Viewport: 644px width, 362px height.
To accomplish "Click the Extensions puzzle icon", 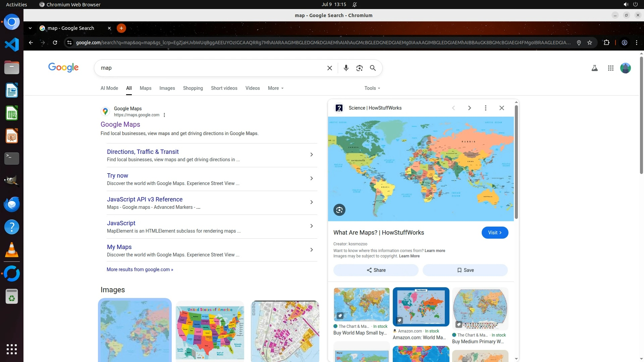I will pyautogui.click(x=606, y=43).
